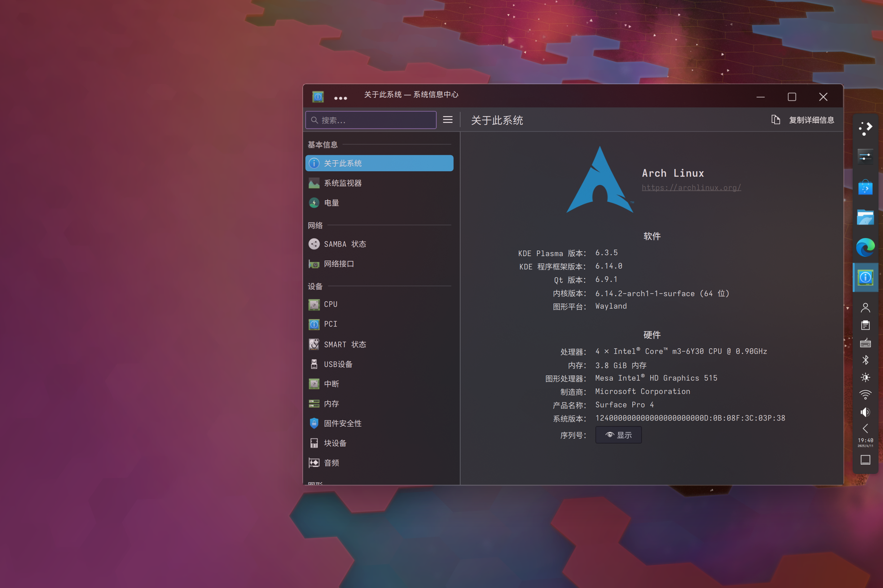883x588 pixels.
Task: Click the Arch Linux logo
Action: 600,180
